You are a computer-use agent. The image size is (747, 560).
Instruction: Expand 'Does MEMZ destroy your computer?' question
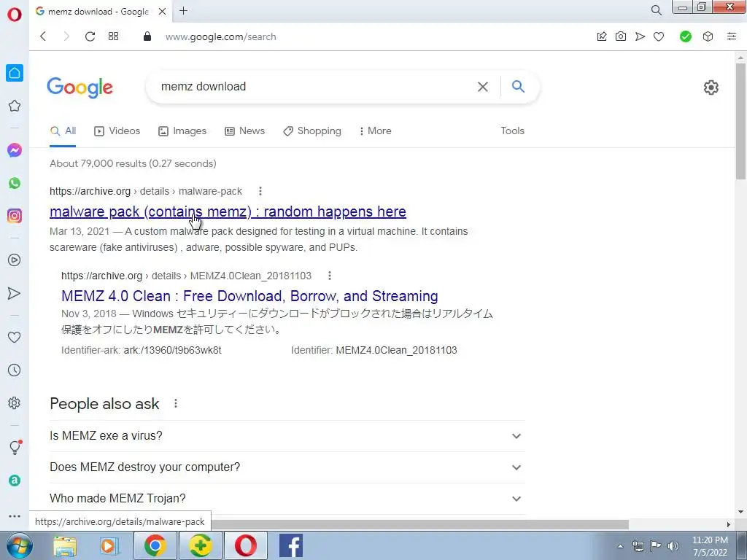[x=287, y=467]
